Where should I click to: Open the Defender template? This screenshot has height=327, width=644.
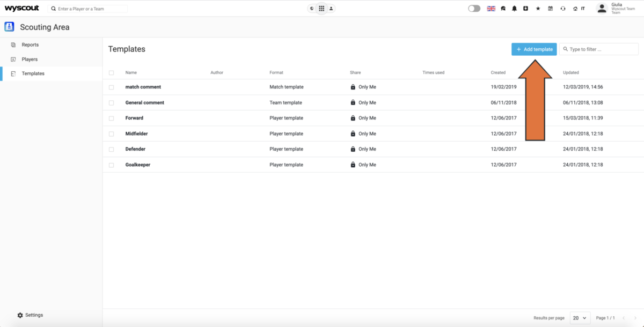(135, 149)
